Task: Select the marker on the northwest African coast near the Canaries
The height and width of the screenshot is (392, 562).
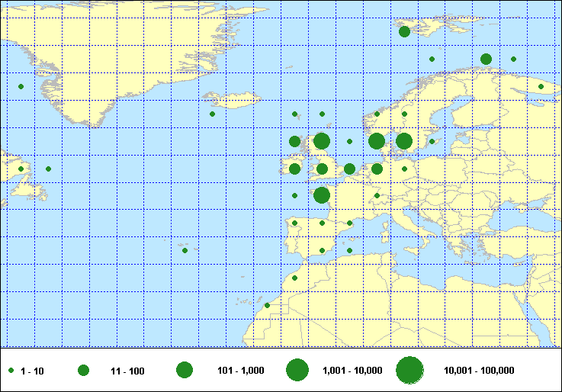Action: 267,305
